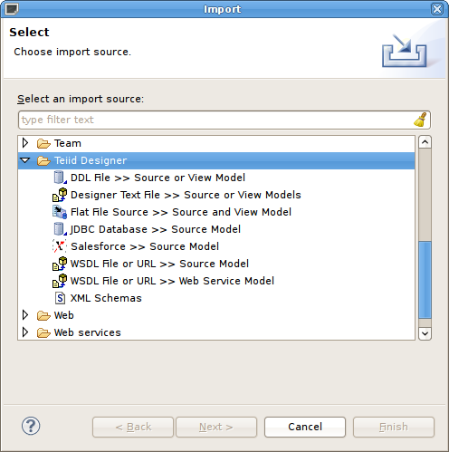Click WSDL Web Service Model icon

coord(60,281)
